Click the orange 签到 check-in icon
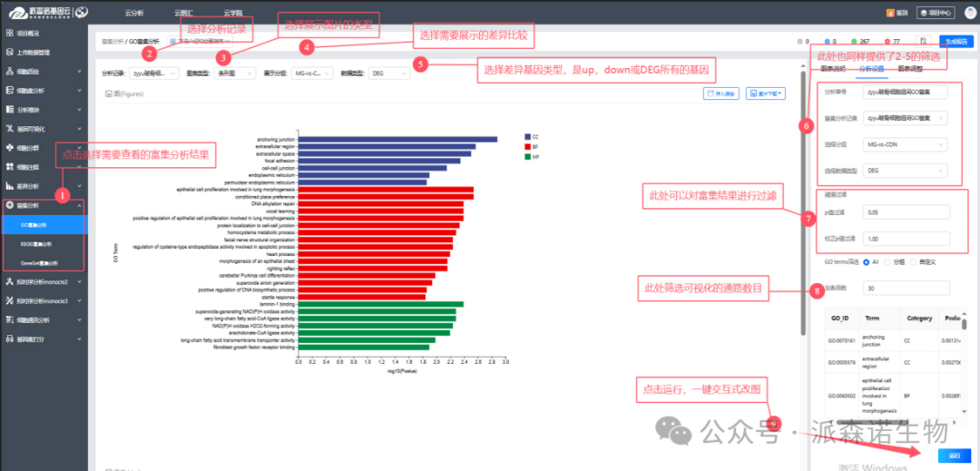Screen dimensions: 980x471 tap(889, 13)
